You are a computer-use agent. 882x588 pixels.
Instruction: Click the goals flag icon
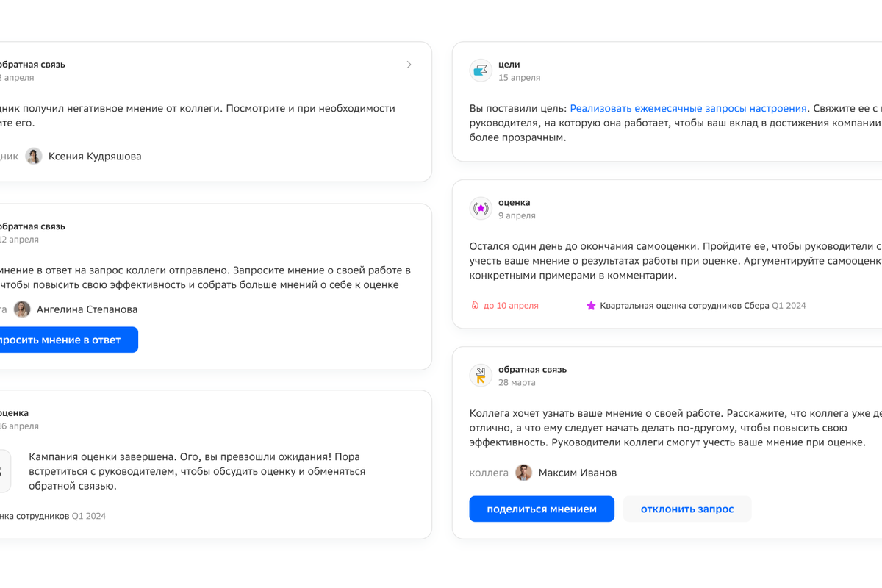[481, 71]
